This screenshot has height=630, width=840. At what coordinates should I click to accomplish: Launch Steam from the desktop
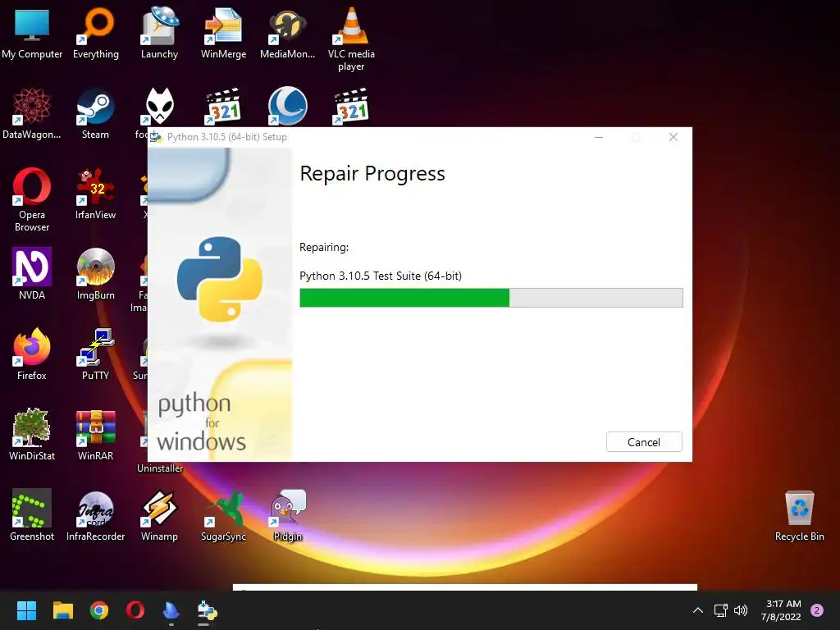(95, 114)
